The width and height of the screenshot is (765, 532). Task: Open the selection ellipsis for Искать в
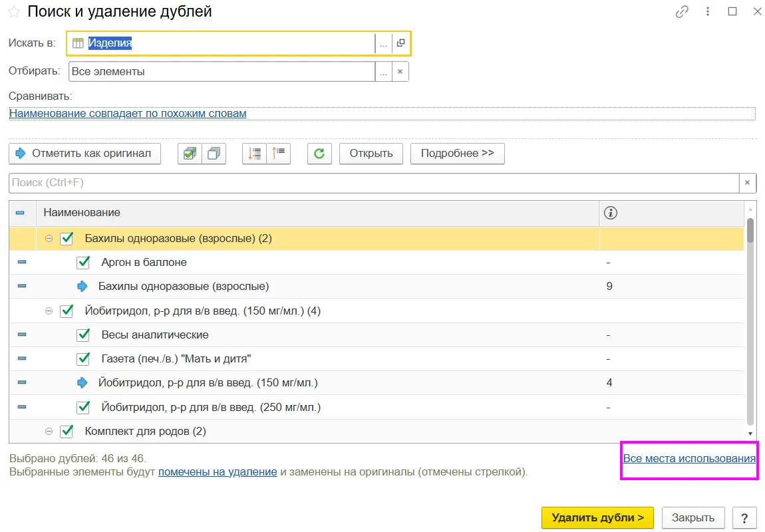[x=383, y=43]
